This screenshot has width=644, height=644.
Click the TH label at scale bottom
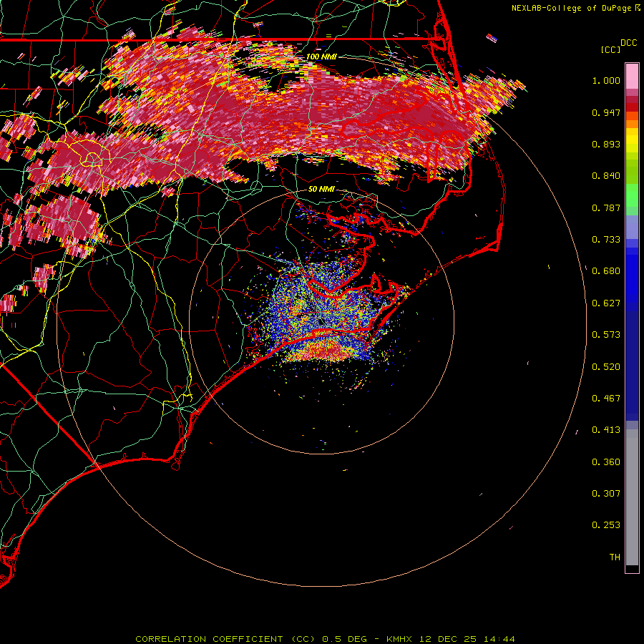point(615,557)
